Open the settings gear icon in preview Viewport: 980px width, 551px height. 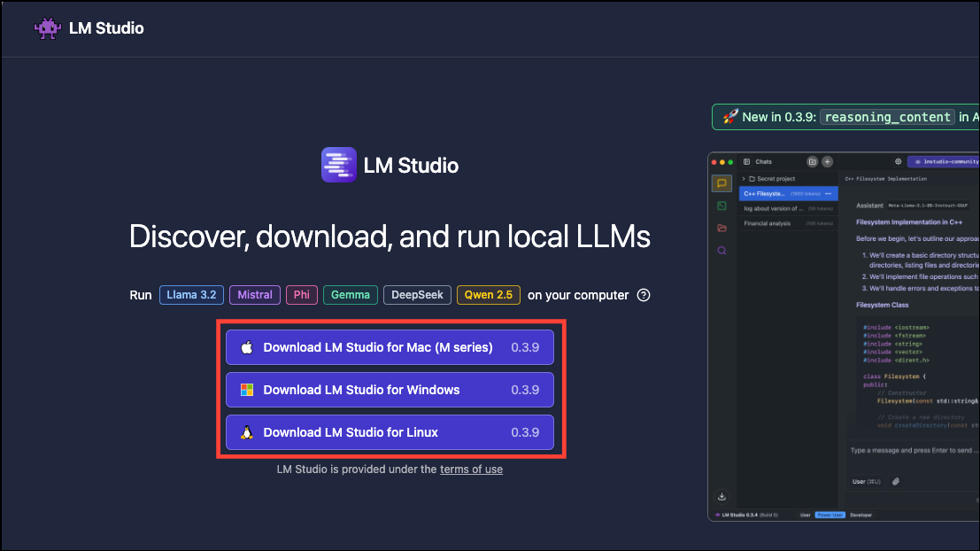click(x=899, y=161)
